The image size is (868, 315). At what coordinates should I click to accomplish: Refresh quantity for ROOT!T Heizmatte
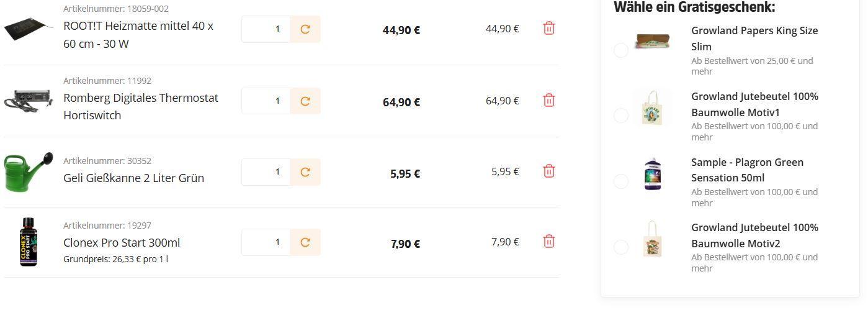[x=305, y=29]
